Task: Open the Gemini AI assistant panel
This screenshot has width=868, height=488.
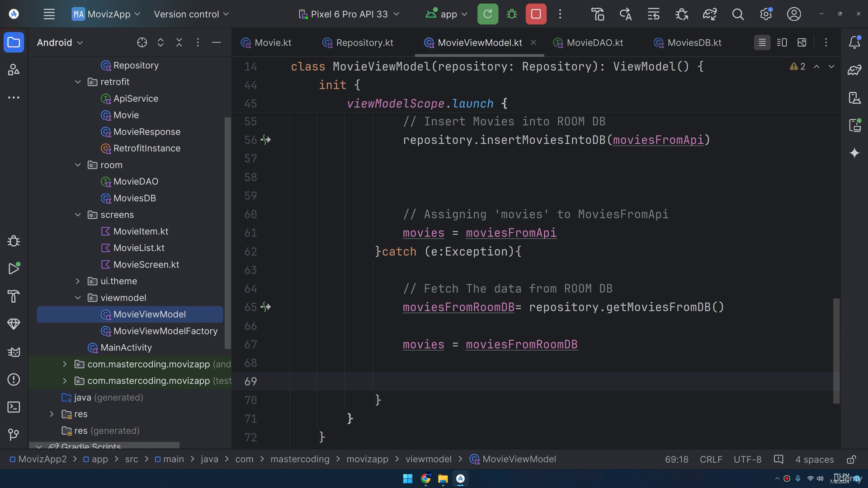Action: (854, 153)
